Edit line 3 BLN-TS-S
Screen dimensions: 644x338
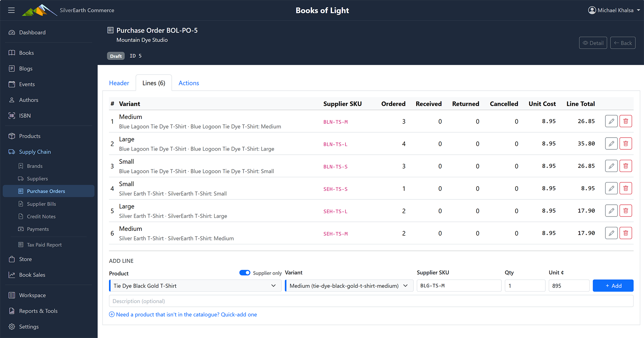click(611, 166)
